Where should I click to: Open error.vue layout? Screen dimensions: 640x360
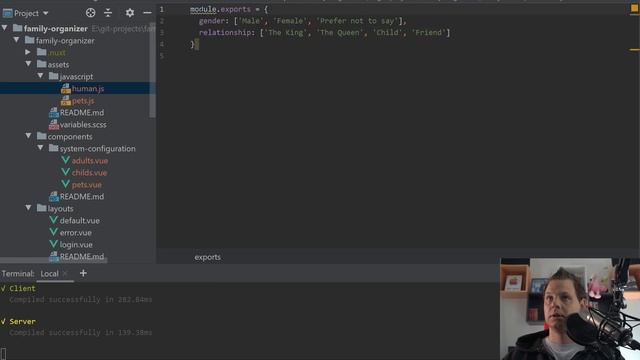point(76,233)
